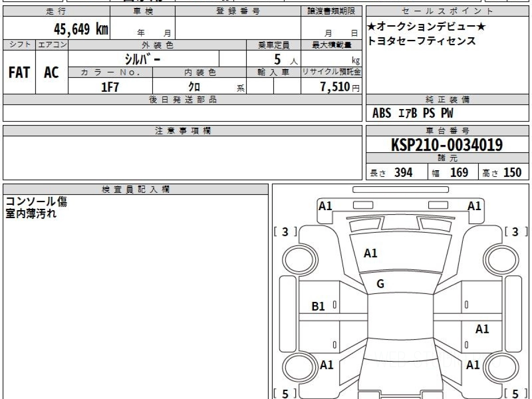Click the A1 mark on the hood
Image resolution: width=532 pixels, height=399 pixels.
[x=371, y=253]
